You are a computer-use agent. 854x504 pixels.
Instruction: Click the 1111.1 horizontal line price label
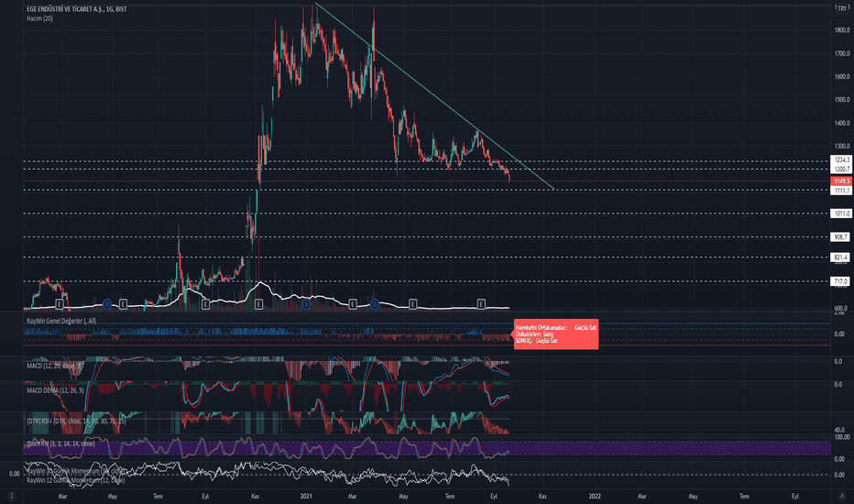841,191
